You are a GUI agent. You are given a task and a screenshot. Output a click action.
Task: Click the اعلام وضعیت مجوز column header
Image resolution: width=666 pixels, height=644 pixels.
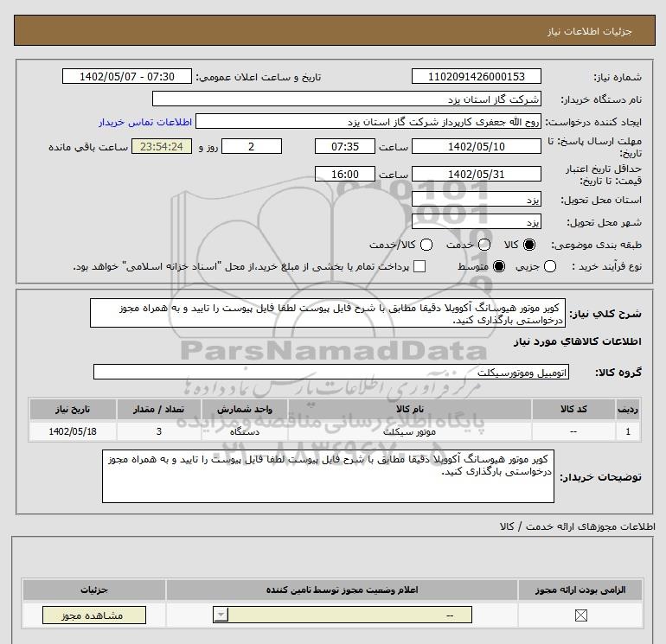(342, 590)
